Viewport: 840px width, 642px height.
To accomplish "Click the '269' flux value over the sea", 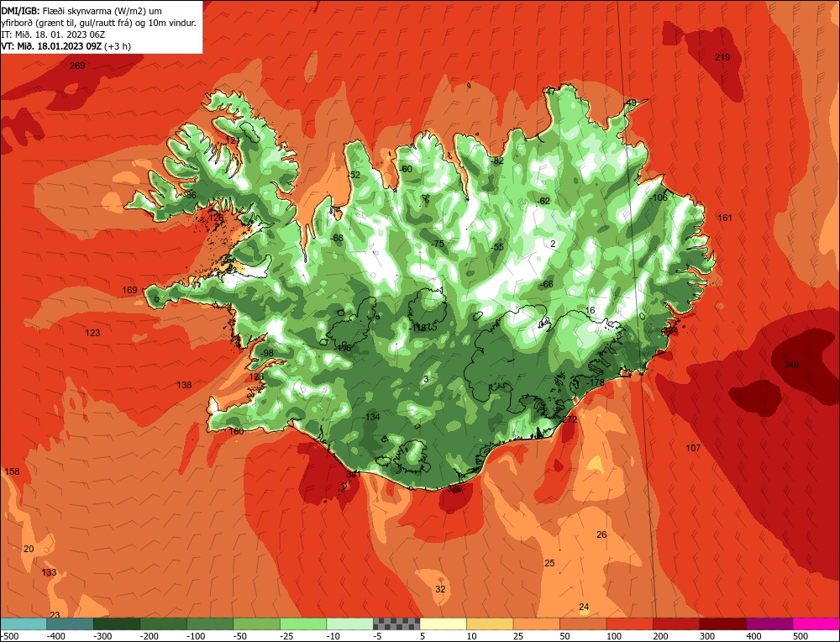I will [77, 66].
